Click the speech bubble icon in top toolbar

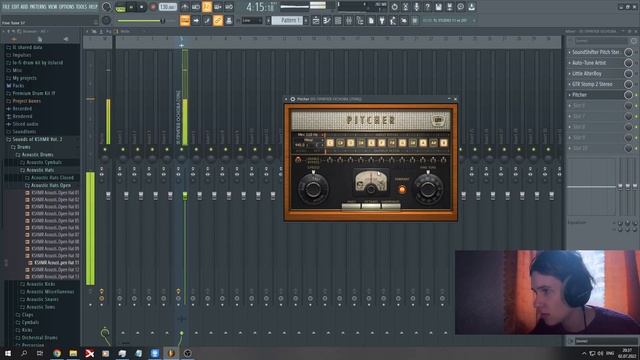460,7
